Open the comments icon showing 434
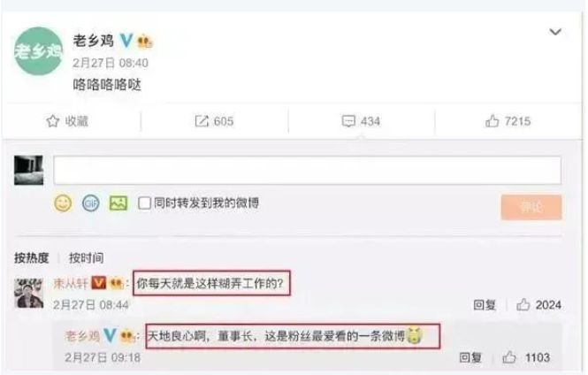Viewport: 588px width, 375px height. point(348,121)
